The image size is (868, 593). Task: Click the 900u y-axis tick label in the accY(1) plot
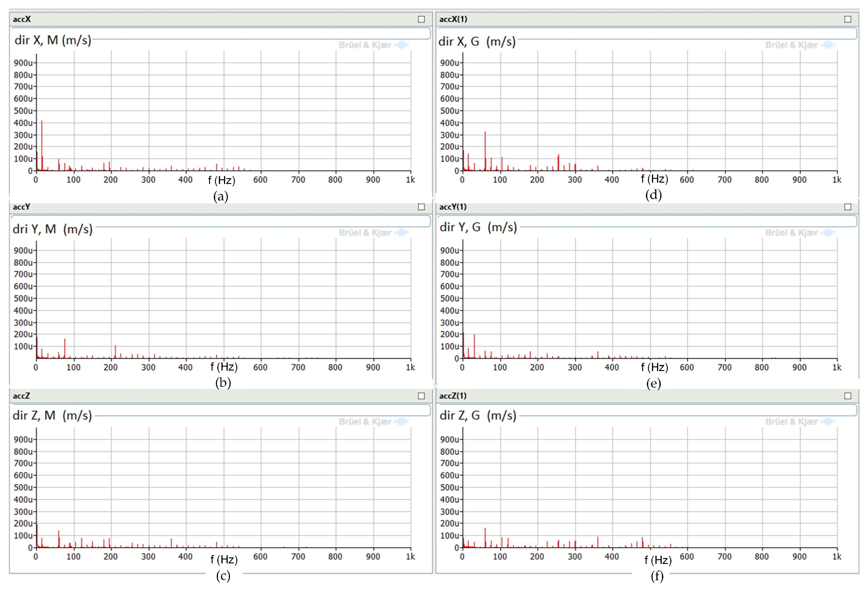[x=449, y=250]
